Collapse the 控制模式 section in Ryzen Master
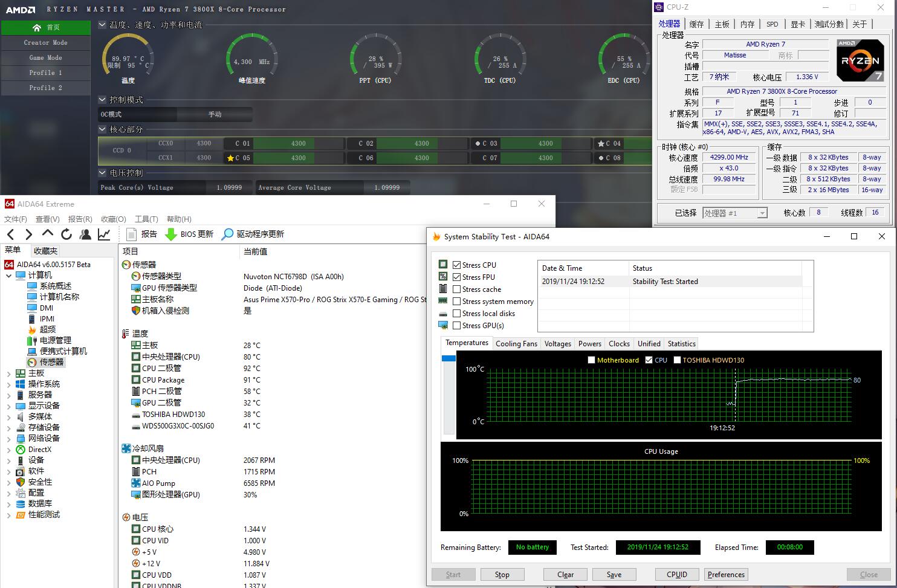This screenshot has width=897, height=588. pos(102,100)
